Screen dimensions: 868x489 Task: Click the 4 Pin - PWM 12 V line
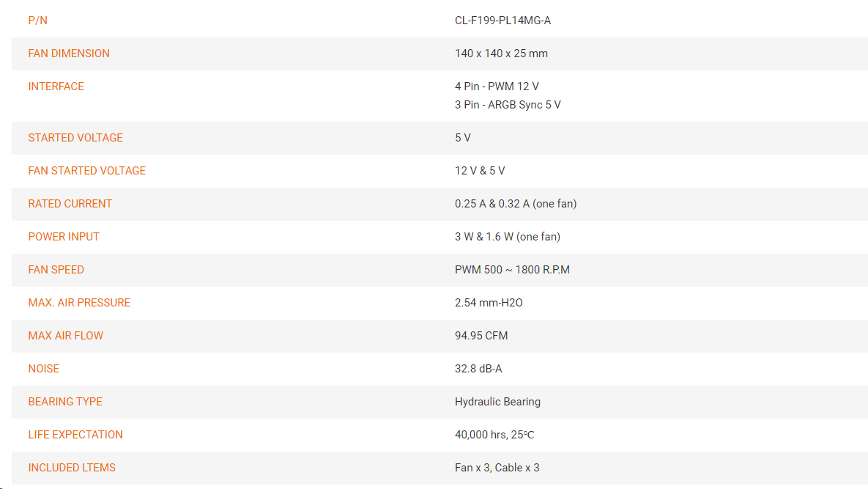(x=497, y=87)
